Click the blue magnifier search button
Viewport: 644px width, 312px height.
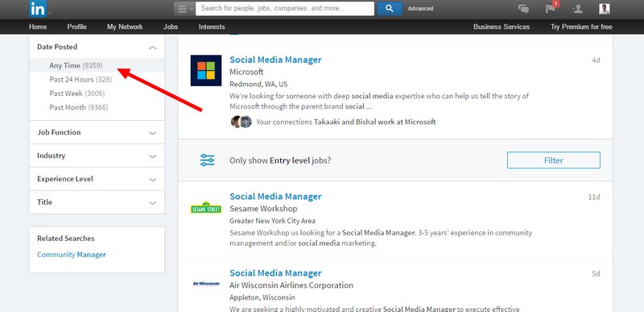point(390,9)
